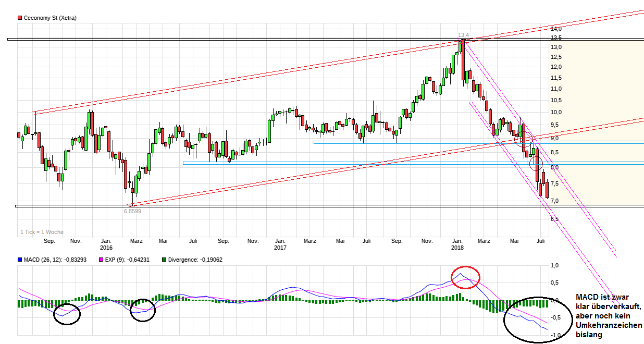
Task: Click the magenta EXP (9) legend swatch
Action: (x=101, y=259)
